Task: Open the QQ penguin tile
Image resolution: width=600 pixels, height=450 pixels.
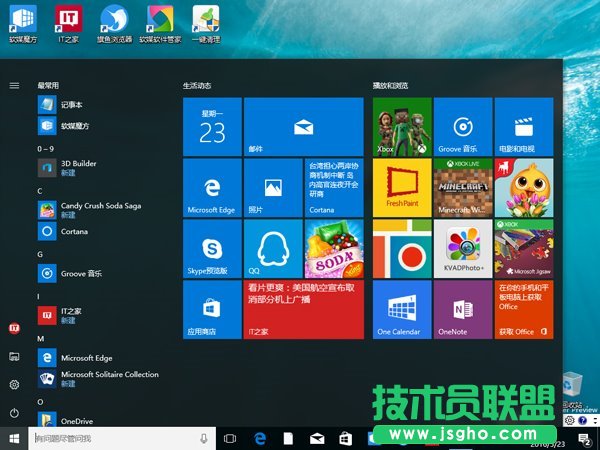Action: (273, 248)
